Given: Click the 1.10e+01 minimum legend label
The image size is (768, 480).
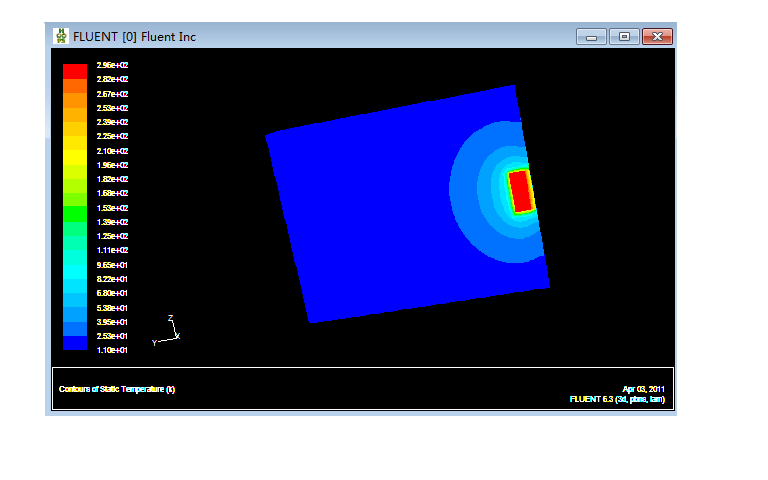Looking at the screenshot, I should click(x=112, y=351).
